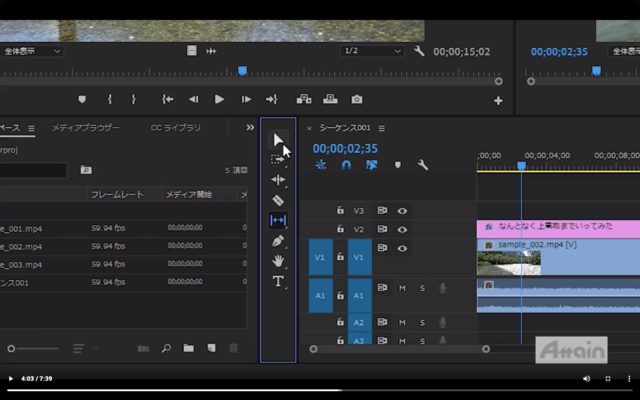Toggle linked selection in timeline
The height and width of the screenshot is (400, 640).
pyautogui.click(x=371, y=165)
